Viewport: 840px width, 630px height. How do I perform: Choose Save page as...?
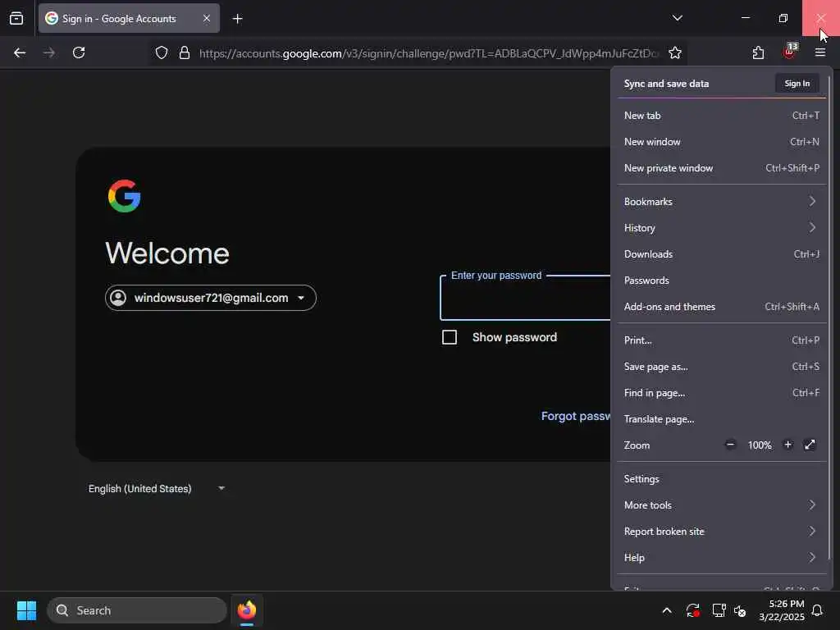pos(722,367)
